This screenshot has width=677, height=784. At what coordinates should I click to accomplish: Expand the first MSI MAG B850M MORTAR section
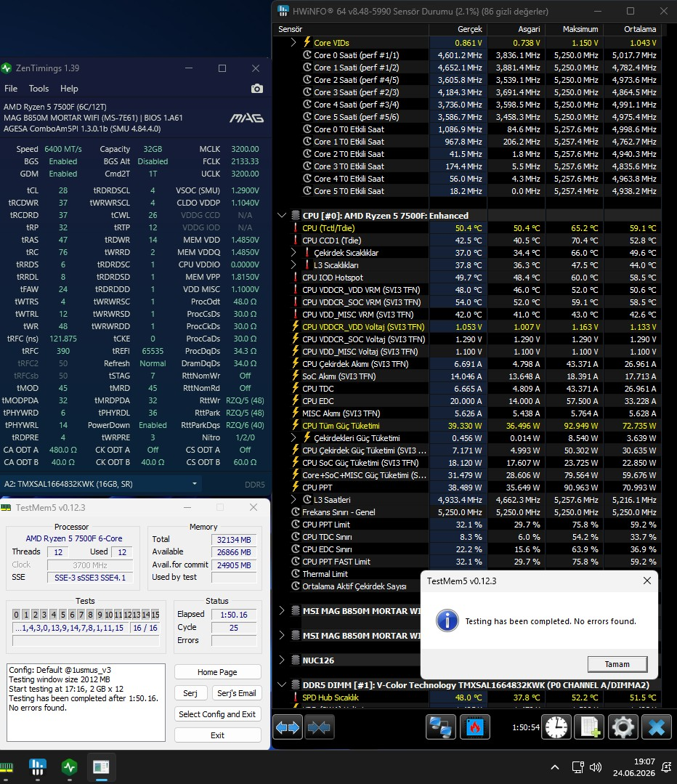pyautogui.click(x=282, y=610)
